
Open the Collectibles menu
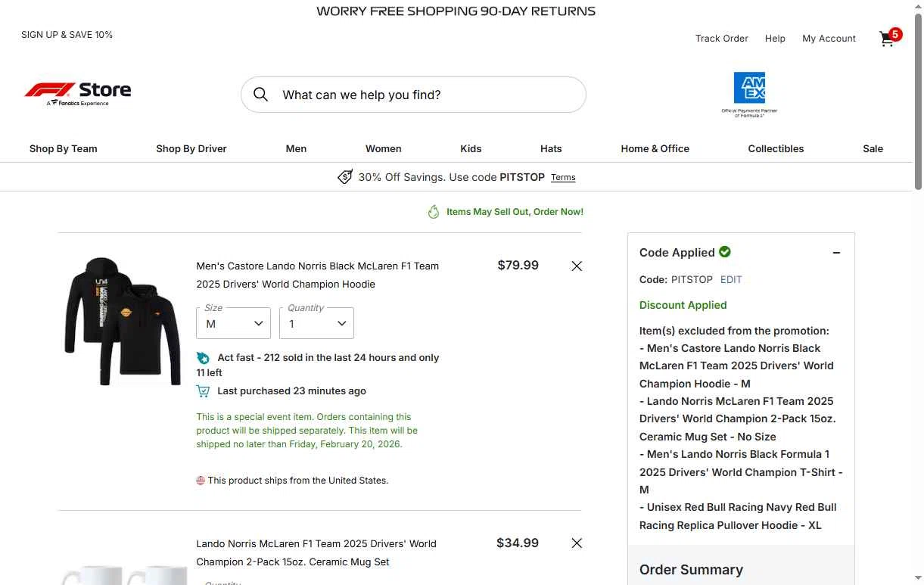[776, 148]
